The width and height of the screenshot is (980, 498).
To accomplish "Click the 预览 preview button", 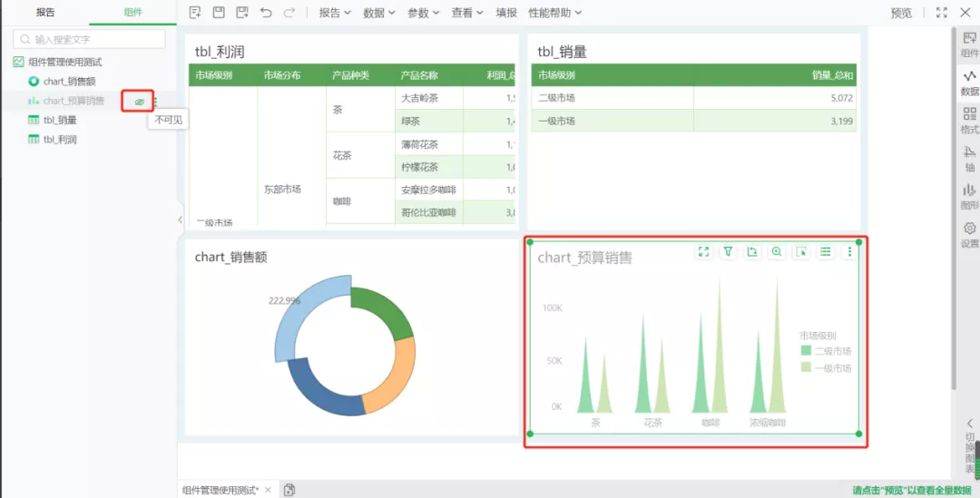I will coord(901,13).
